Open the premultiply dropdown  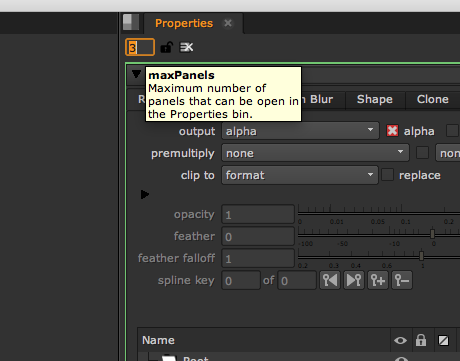tap(315, 153)
